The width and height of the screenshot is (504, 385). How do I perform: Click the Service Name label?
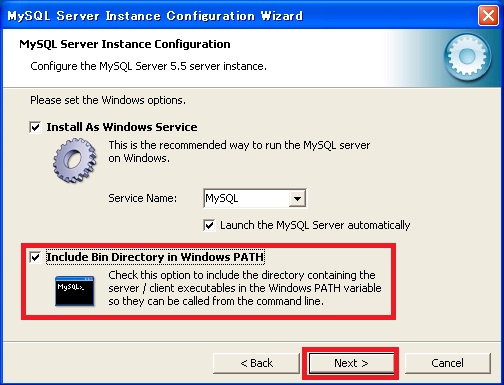pos(143,198)
